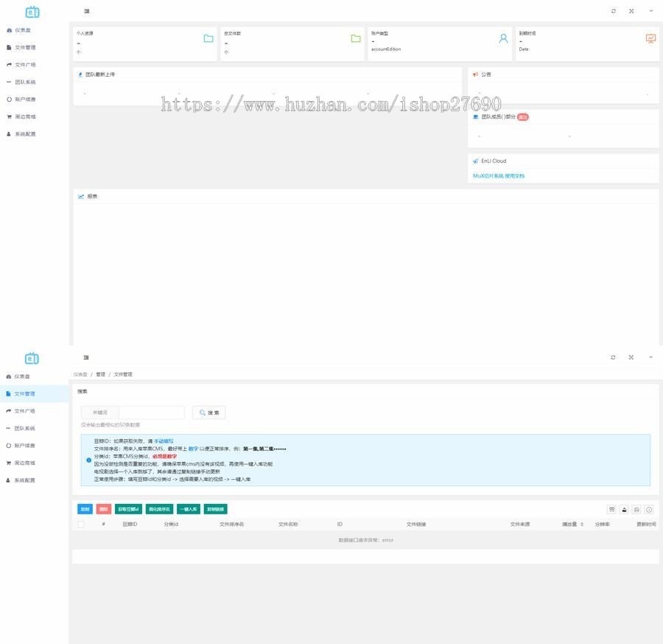The image size is (663, 644).
Task: Click the logo icon on file management screen
Action: [x=32, y=358]
